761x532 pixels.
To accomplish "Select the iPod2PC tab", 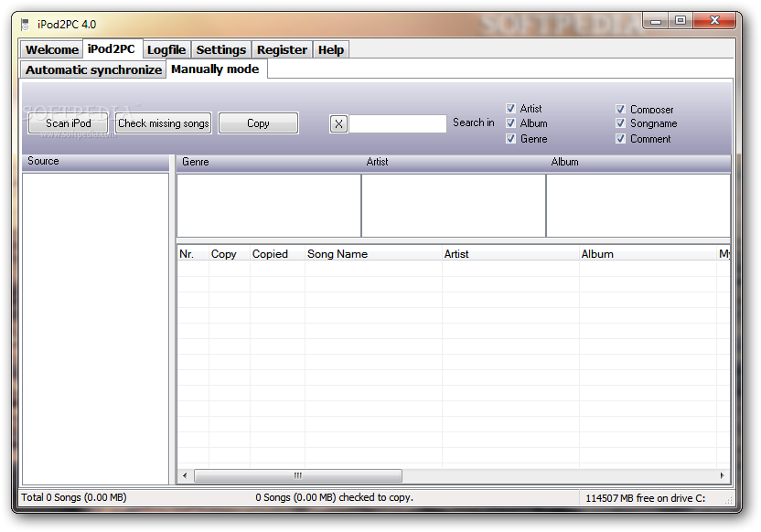I will pos(112,49).
